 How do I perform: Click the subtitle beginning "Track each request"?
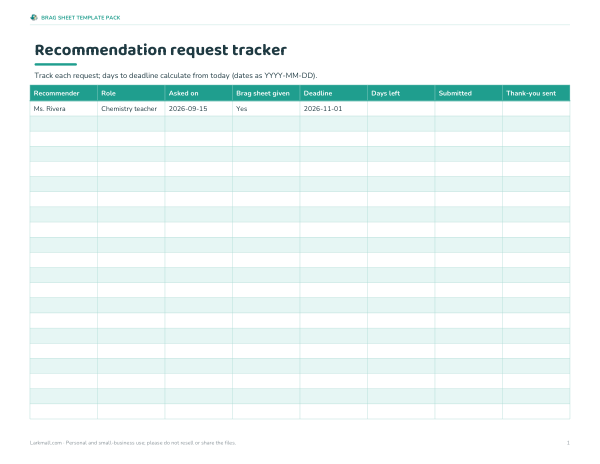176,75
